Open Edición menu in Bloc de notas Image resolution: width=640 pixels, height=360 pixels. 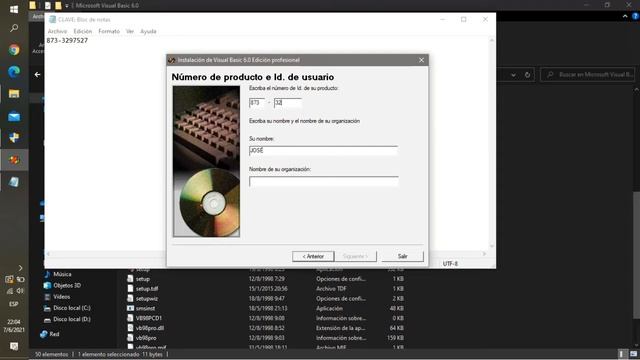[82, 31]
